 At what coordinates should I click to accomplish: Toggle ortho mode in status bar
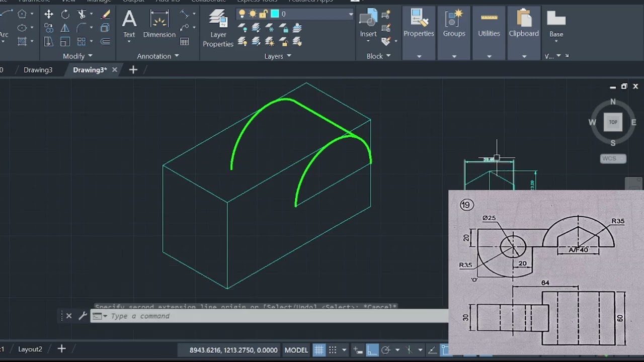coord(372,350)
